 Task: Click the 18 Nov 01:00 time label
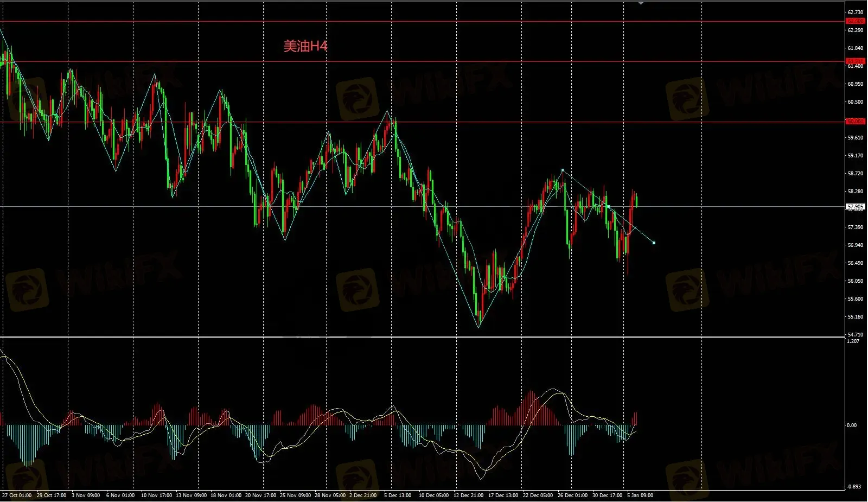click(226, 495)
